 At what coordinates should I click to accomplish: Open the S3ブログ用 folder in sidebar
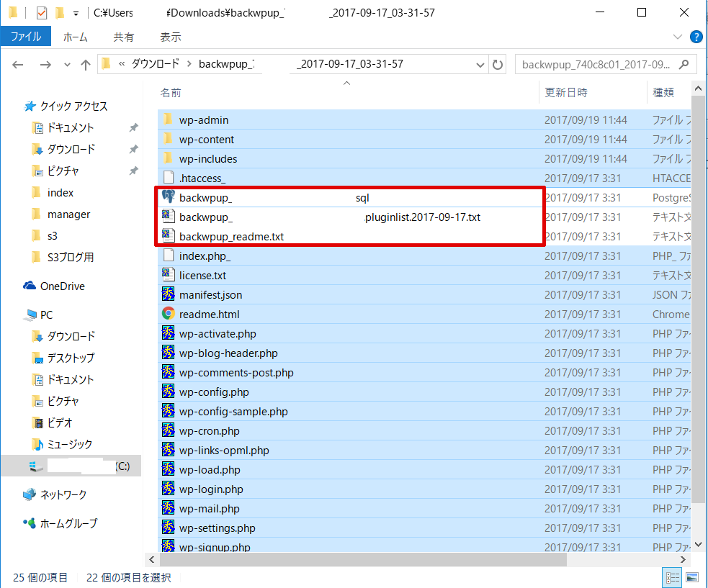tap(71, 257)
